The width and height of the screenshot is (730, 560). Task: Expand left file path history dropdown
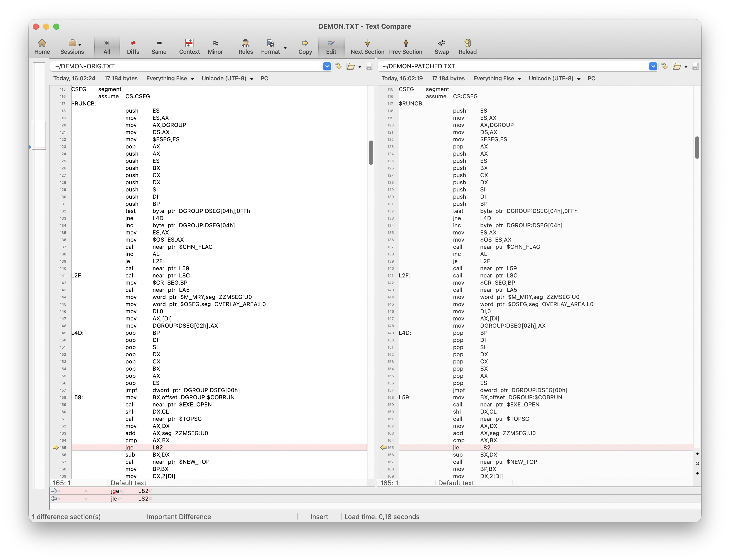point(327,66)
